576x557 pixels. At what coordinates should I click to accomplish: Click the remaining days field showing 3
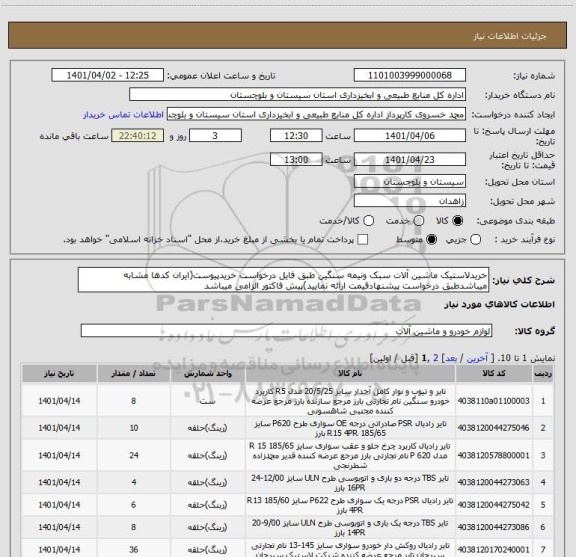coord(215,136)
